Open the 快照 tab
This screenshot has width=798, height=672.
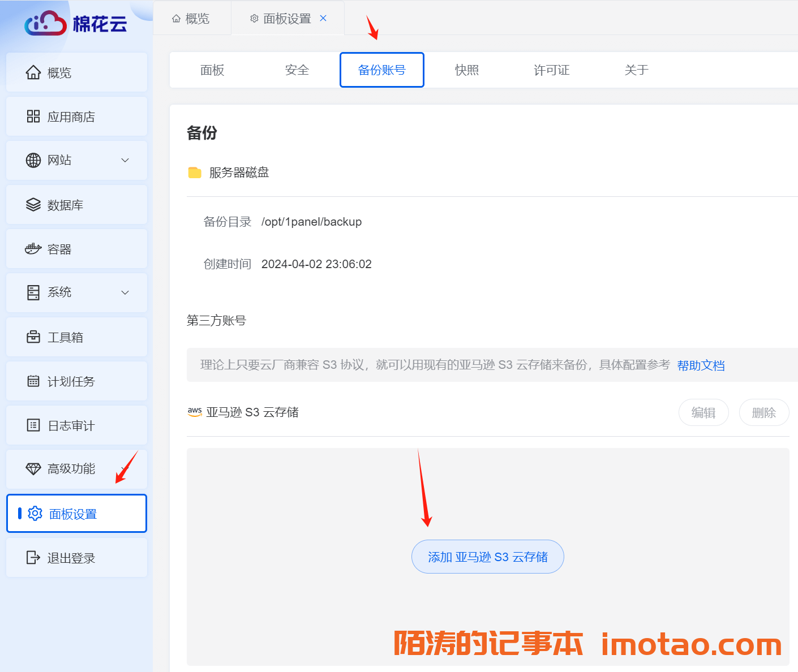click(x=467, y=70)
